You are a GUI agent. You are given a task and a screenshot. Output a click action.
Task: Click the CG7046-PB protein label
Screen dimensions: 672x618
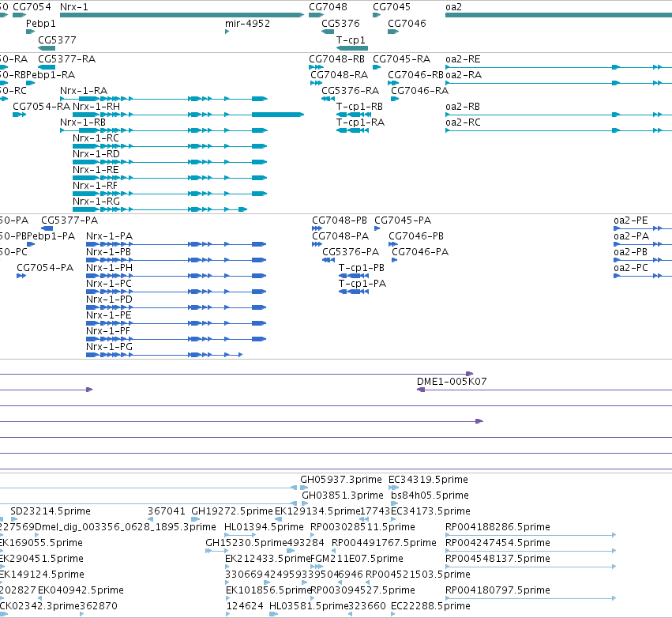pyautogui.click(x=416, y=236)
